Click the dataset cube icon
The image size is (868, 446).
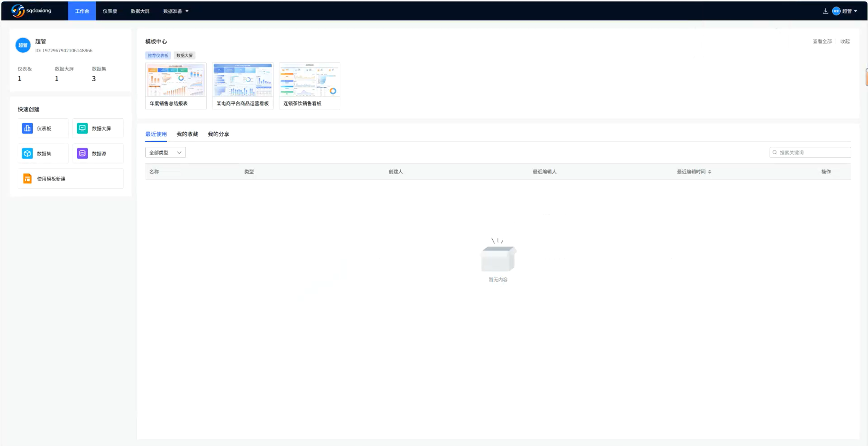[x=27, y=153]
